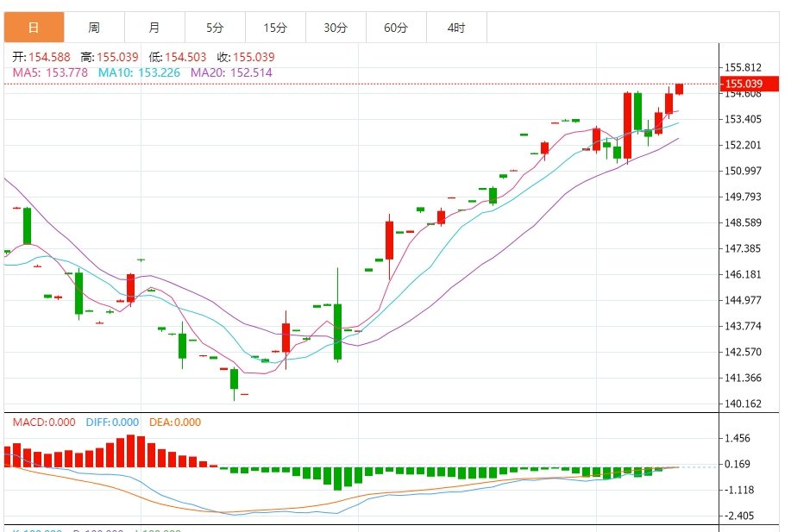Open the 15分 timeframe tab
Viewport: 791px width, 532px height.
[275, 28]
